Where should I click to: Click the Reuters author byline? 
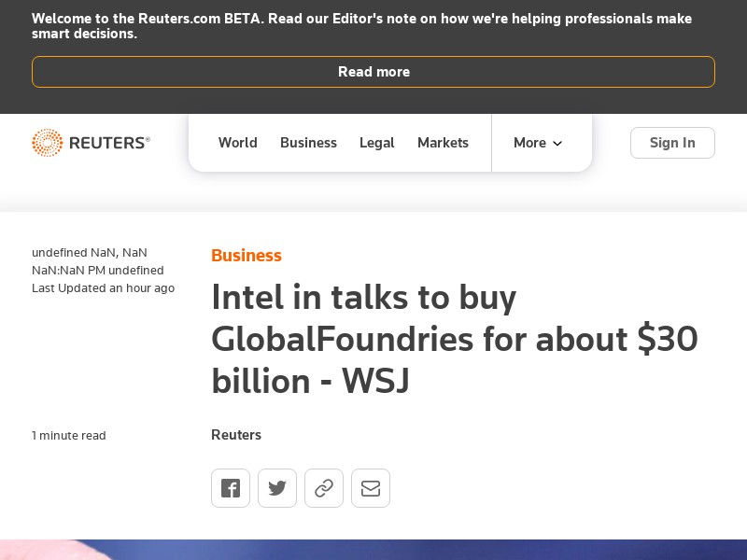point(236,435)
